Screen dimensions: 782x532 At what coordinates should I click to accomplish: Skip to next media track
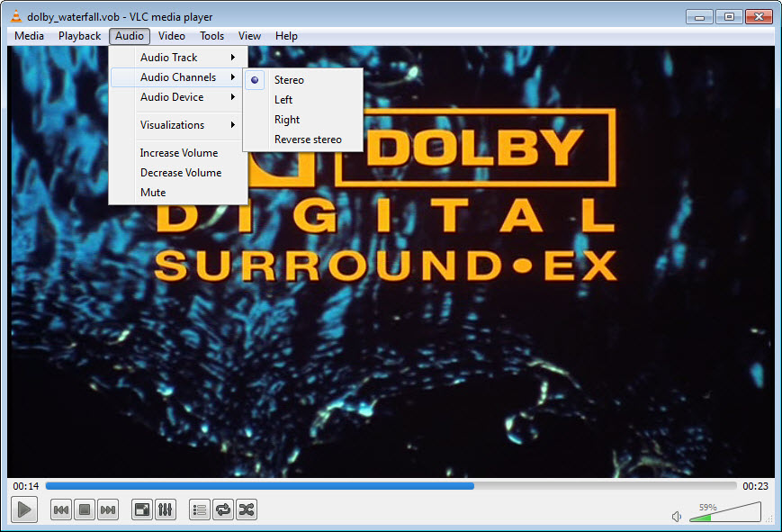coord(108,509)
